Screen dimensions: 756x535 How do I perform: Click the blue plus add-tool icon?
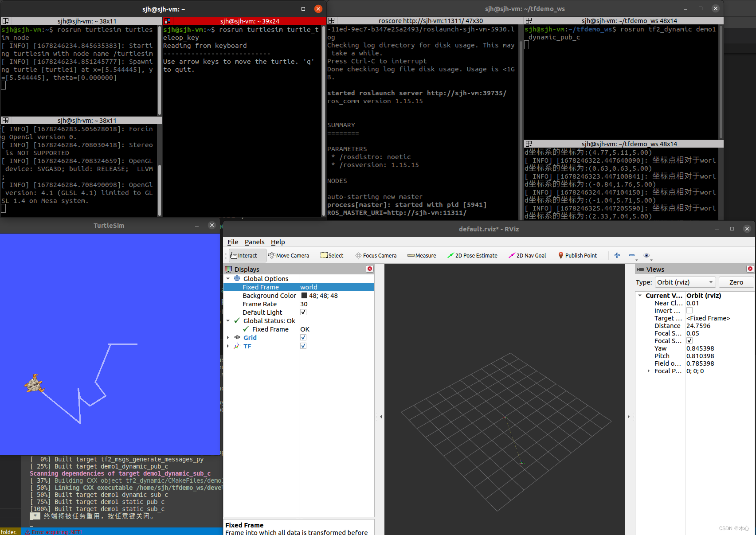617,255
